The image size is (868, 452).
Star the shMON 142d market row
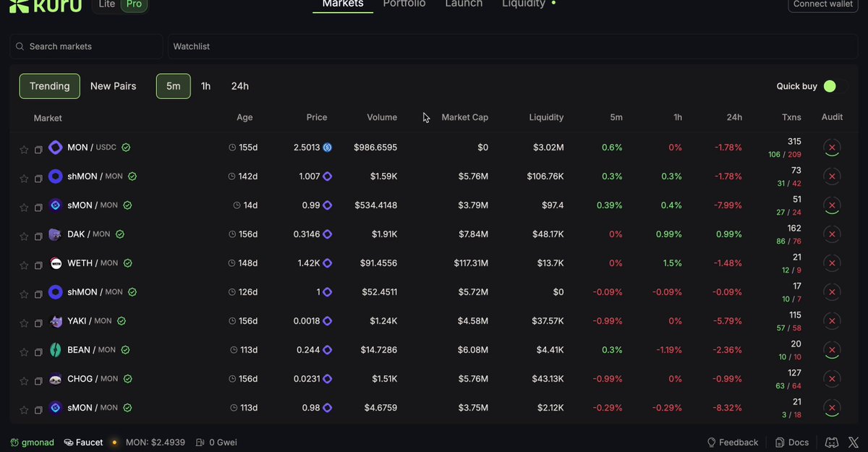[24, 177]
